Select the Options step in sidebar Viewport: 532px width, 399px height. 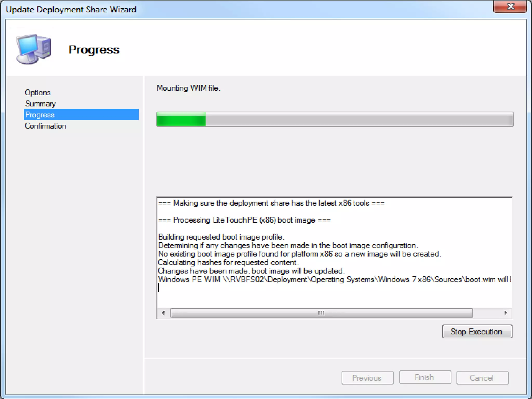(x=38, y=92)
